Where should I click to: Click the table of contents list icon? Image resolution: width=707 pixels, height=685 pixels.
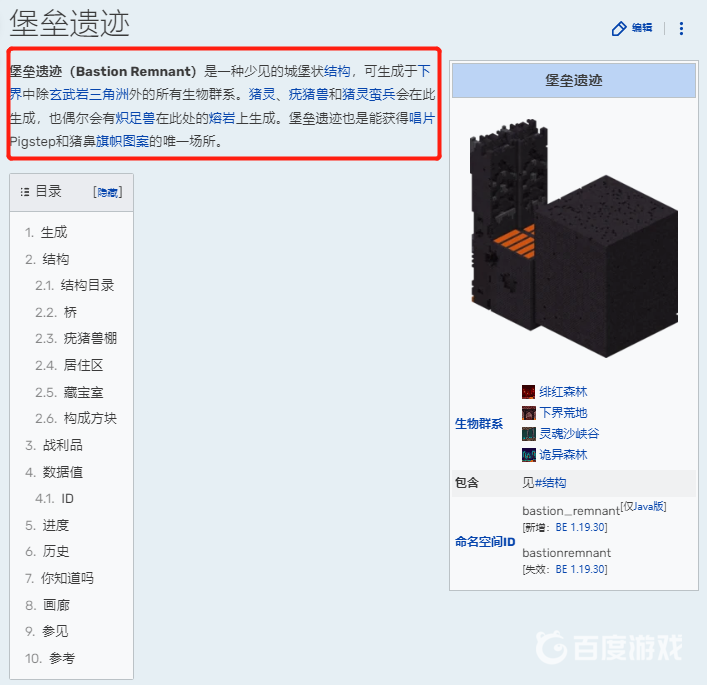[x=25, y=192]
